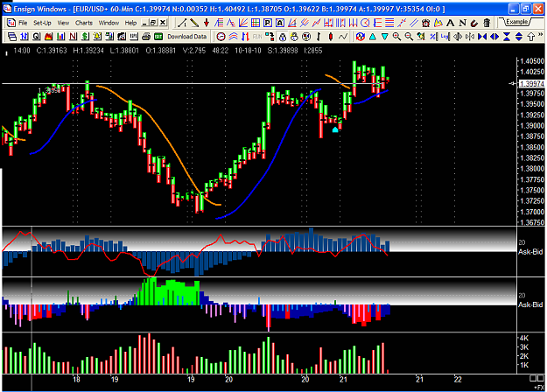This screenshot has width=547, height=392.
Task: Select the boxed P tool
Action: [268, 23]
